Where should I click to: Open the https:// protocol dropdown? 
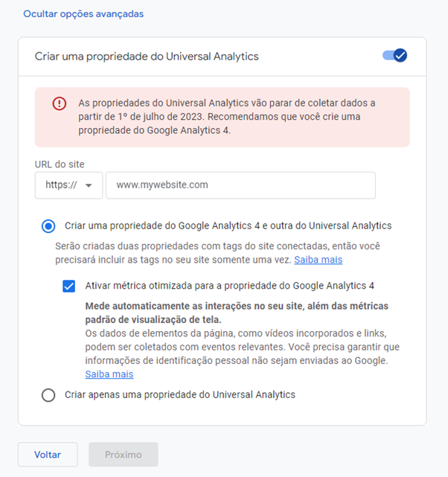coord(68,185)
